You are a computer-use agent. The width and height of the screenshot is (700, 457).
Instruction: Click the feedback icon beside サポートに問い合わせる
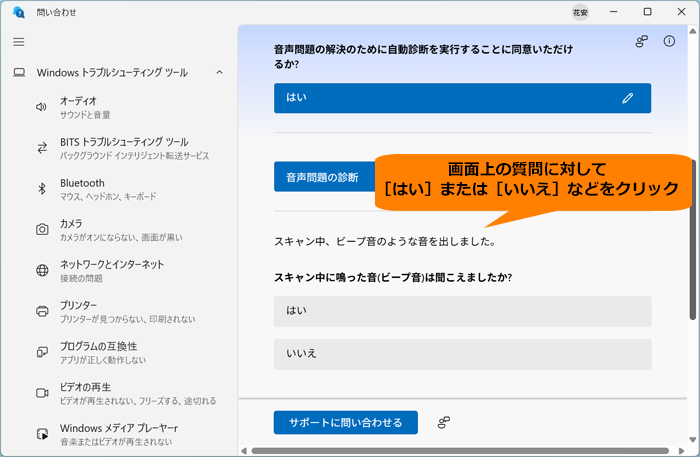tap(443, 422)
